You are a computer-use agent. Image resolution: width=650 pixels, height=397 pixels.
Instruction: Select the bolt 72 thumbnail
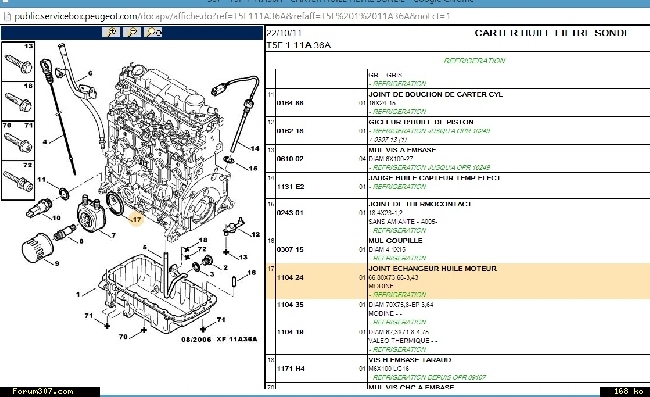18,180
